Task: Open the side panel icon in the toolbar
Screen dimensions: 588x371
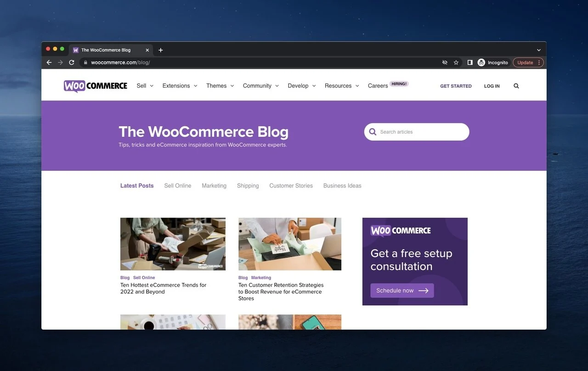Action: 470,62
